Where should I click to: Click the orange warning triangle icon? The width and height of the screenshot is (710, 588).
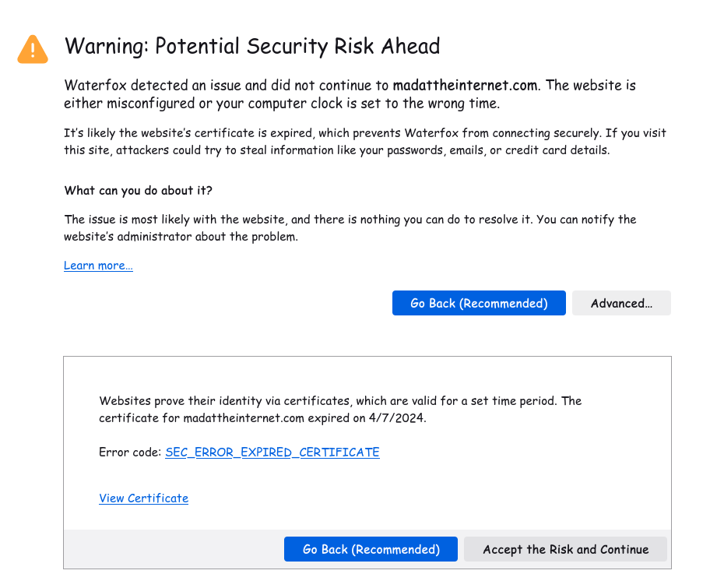(x=33, y=49)
